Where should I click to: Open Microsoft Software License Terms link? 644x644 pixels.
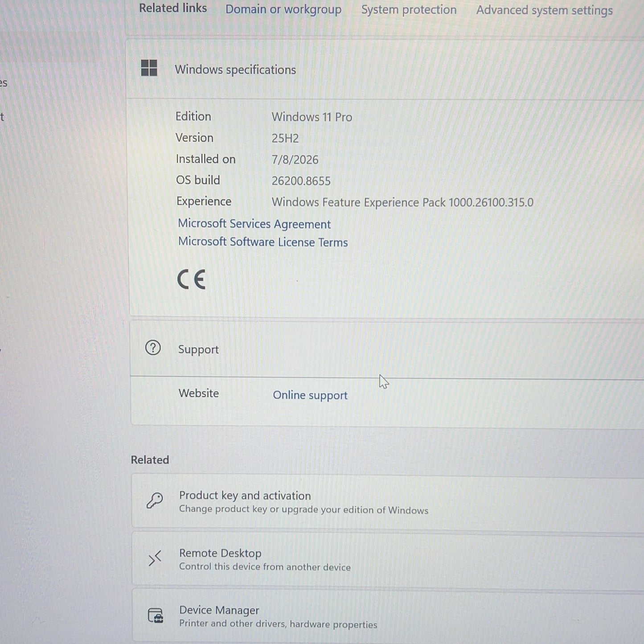tap(263, 242)
